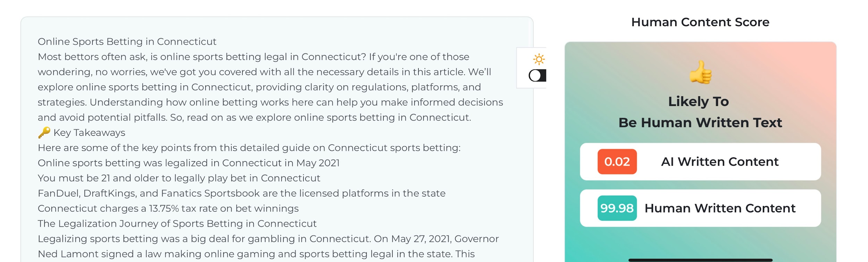This screenshot has width=868, height=262.
Task: Toggle the dark mode switch
Action: click(537, 75)
